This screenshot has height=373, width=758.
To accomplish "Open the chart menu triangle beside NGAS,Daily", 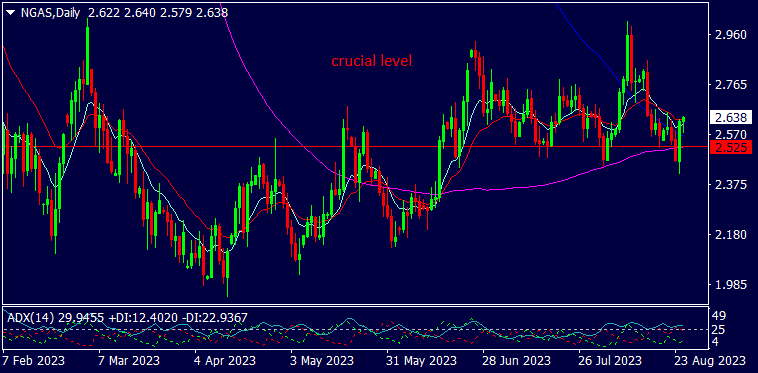I will [x=11, y=14].
